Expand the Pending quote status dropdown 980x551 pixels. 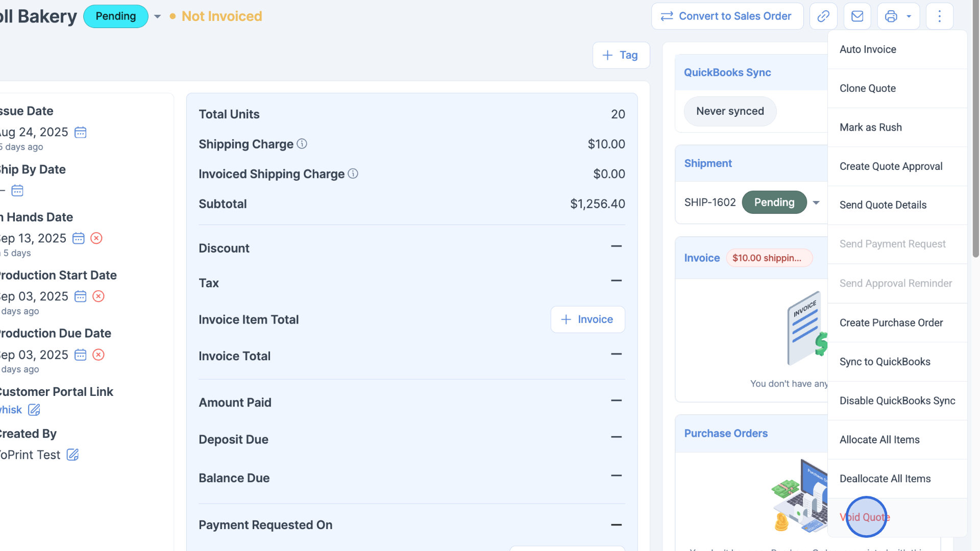(157, 17)
